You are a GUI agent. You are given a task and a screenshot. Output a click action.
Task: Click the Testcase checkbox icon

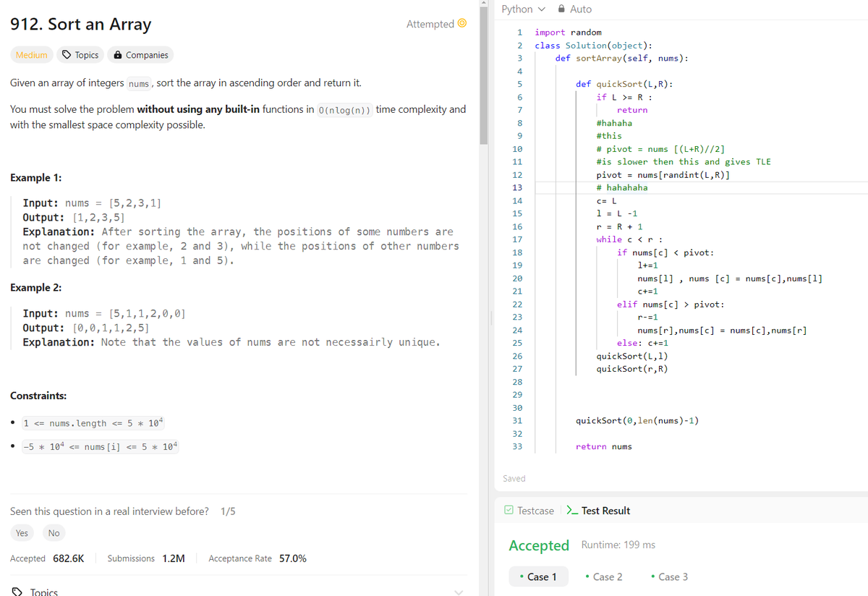pyautogui.click(x=509, y=511)
